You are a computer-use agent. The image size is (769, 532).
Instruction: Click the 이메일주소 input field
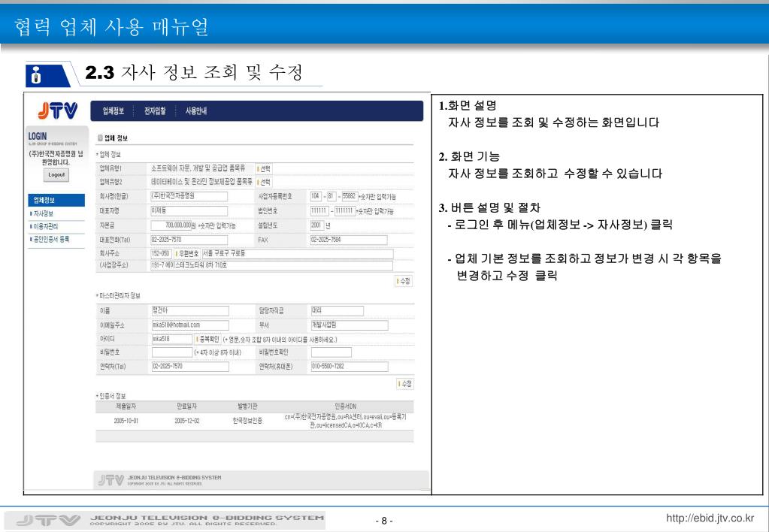pyautogui.click(x=190, y=325)
